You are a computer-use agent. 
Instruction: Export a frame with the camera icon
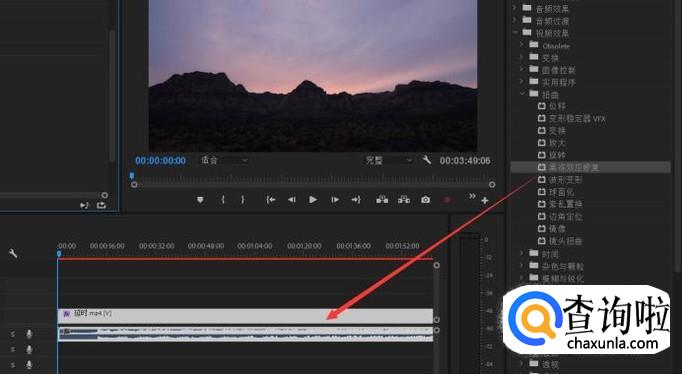[x=425, y=200]
